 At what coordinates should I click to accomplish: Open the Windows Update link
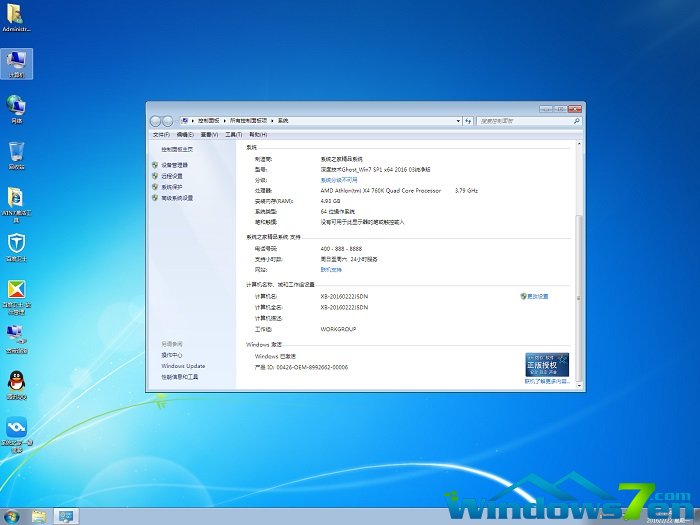click(x=183, y=366)
